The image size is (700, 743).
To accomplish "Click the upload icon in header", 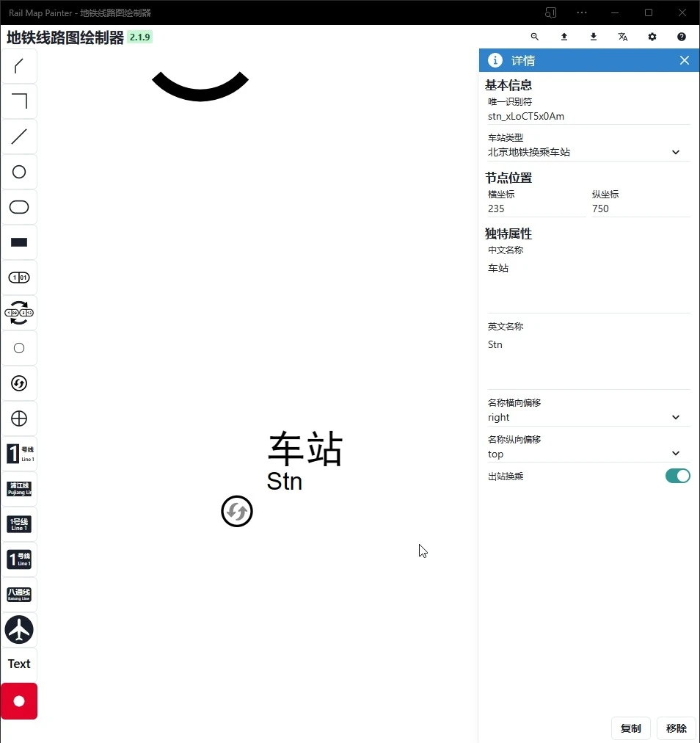I will pyautogui.click(x=564, y=37).
